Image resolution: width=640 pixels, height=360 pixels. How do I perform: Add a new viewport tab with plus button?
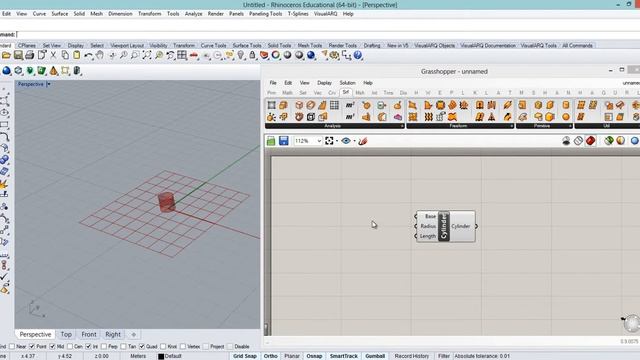pyautogui.click(x=133, y=334)
